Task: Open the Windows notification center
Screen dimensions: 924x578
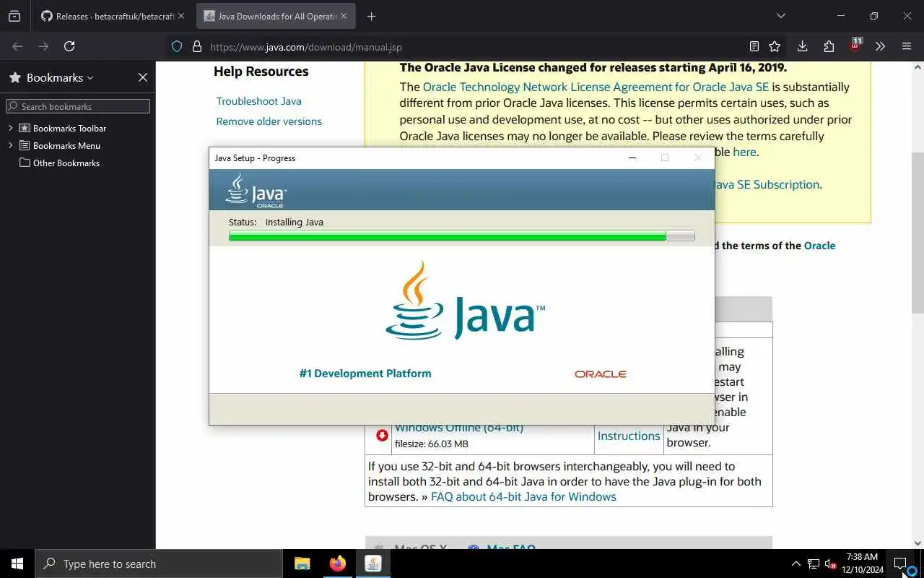Action: [x=900, y=564]
